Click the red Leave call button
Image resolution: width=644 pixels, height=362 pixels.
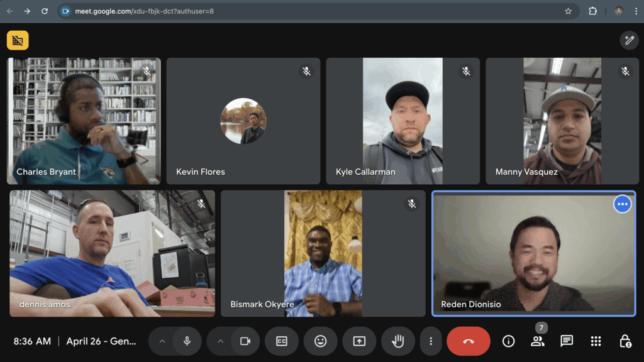click(x=468, y=341)
